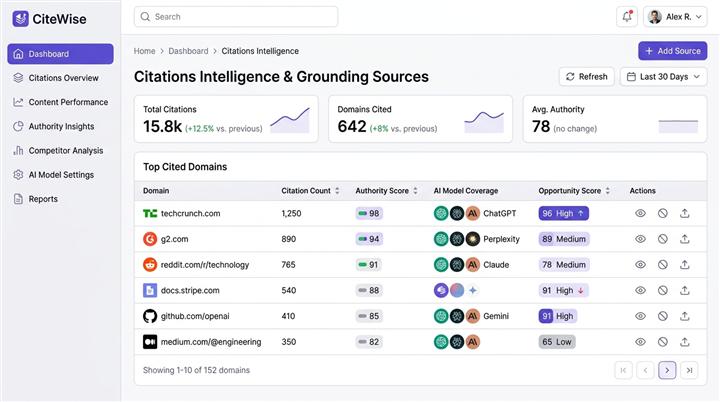The image size is (720, 402).
Task: Click the block icon for docs.stripe.com
Action: click(x=663, y=290)
